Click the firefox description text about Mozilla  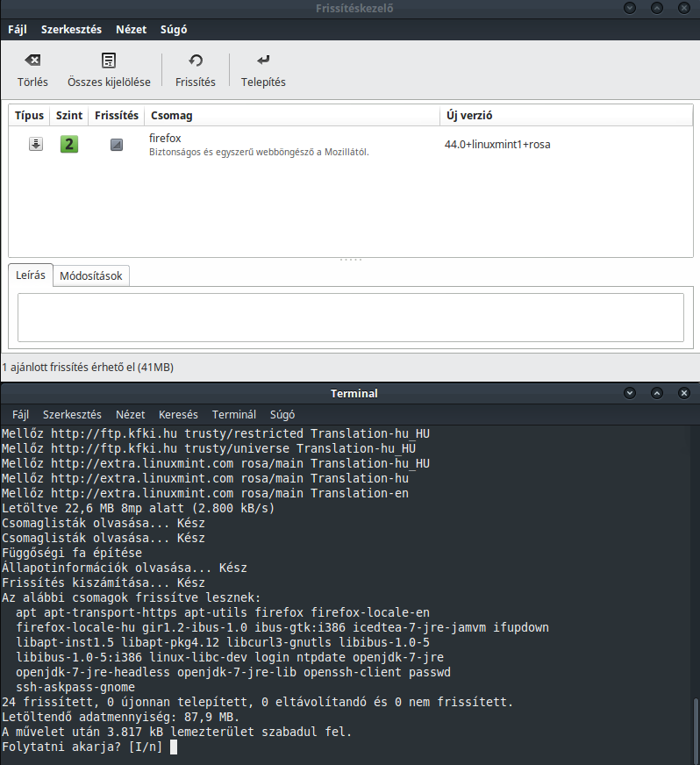click(x=259, y=153)
